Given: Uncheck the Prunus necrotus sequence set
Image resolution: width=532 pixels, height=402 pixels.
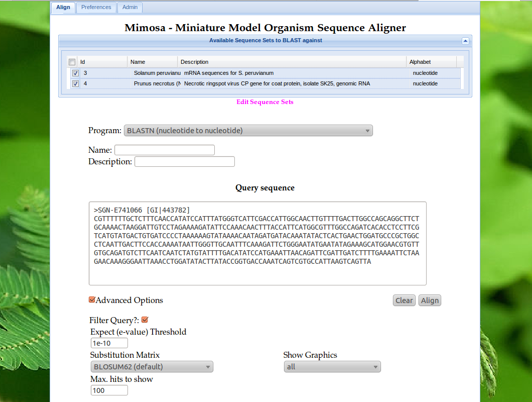Looking at the screenshot, I should (75, 83).
